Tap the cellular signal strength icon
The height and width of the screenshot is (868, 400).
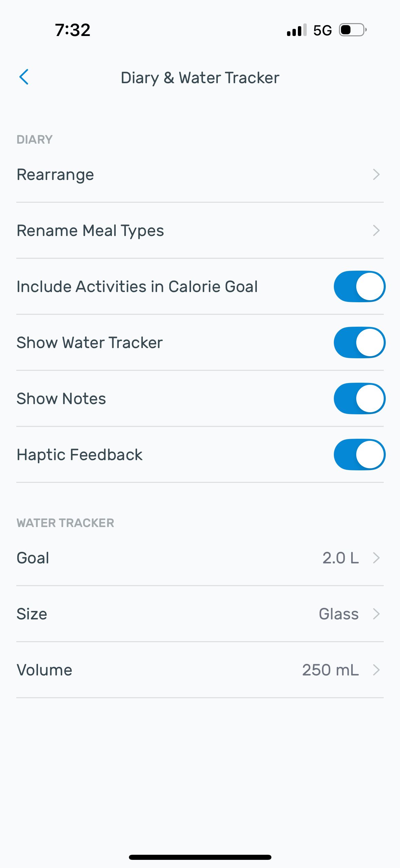point(297,30)
